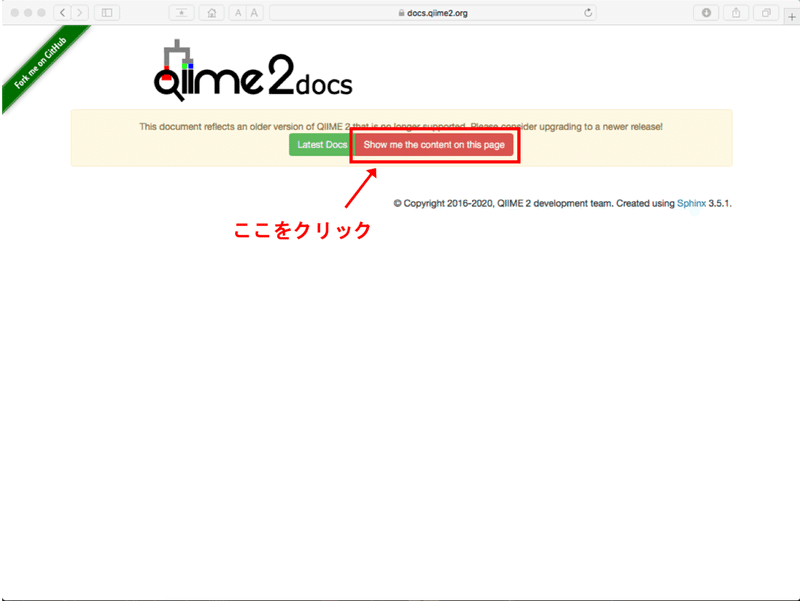Open a new tab with the plus button
The image size is (800, 601).
(791, 13)
